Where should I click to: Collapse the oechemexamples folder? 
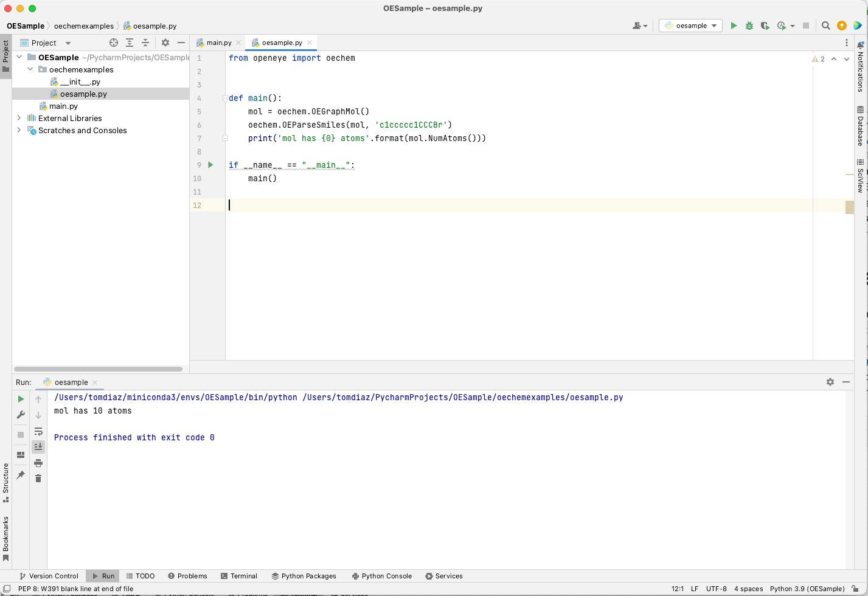click(29, 69)
